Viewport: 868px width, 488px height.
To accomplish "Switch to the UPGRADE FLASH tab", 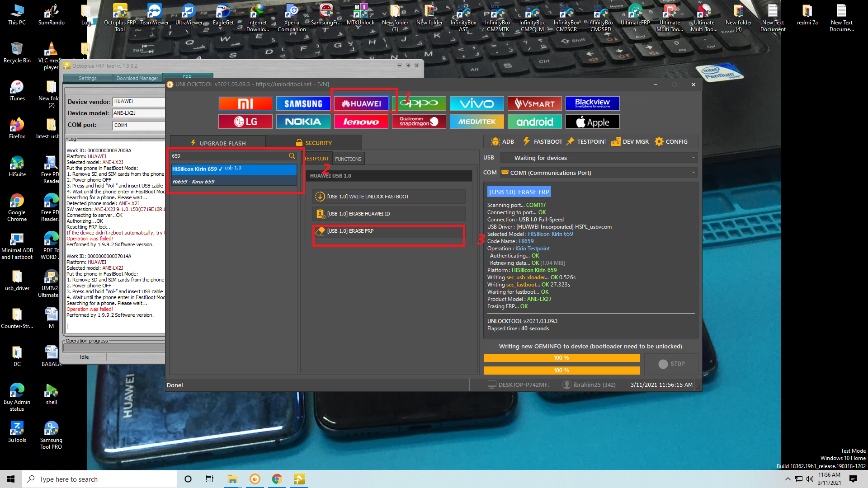I will (218, 143).
